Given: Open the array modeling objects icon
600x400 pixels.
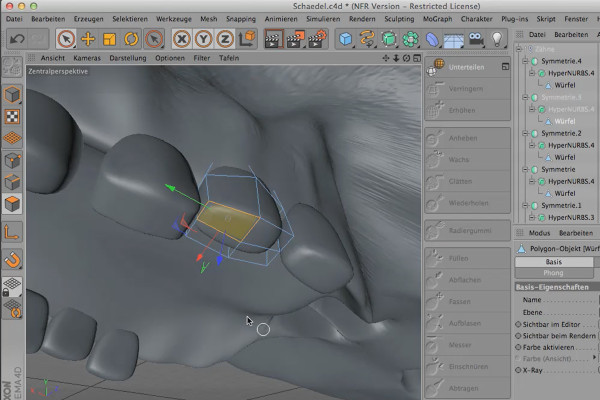Looking at the screenshot, I should coord(411,39).
